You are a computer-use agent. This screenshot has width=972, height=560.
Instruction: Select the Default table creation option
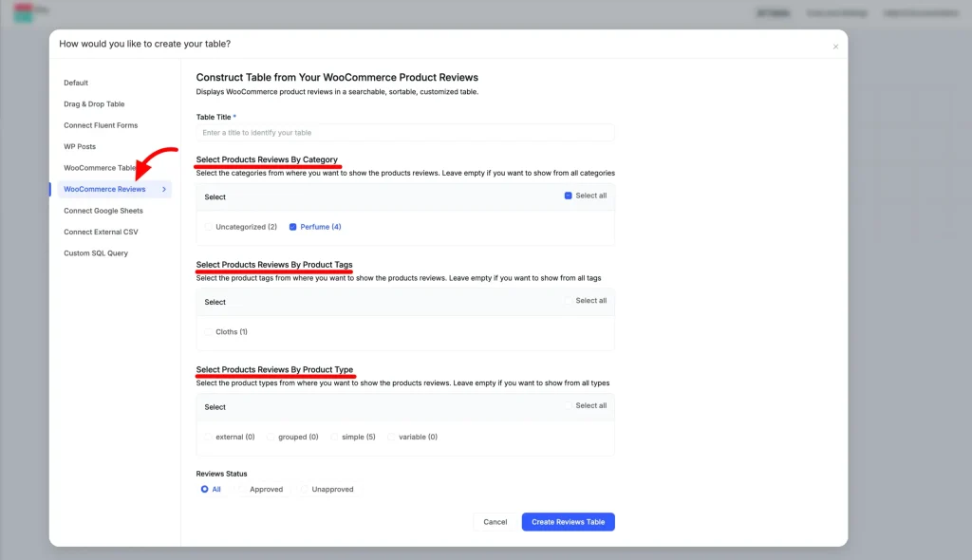tap(75, 83)
